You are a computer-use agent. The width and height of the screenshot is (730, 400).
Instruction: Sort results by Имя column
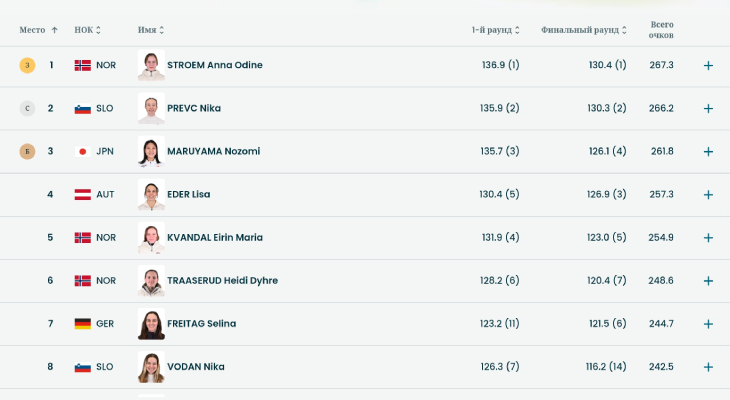(x=151, y=30)
